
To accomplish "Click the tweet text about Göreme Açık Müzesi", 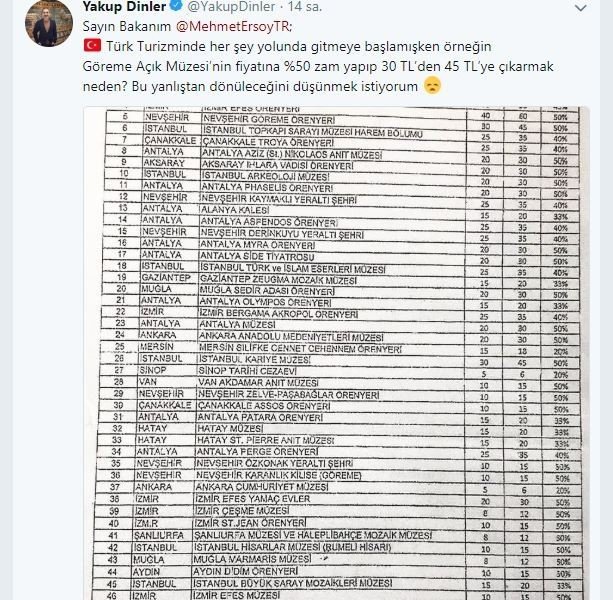I will pyautogui.click(x=318, y=66).
